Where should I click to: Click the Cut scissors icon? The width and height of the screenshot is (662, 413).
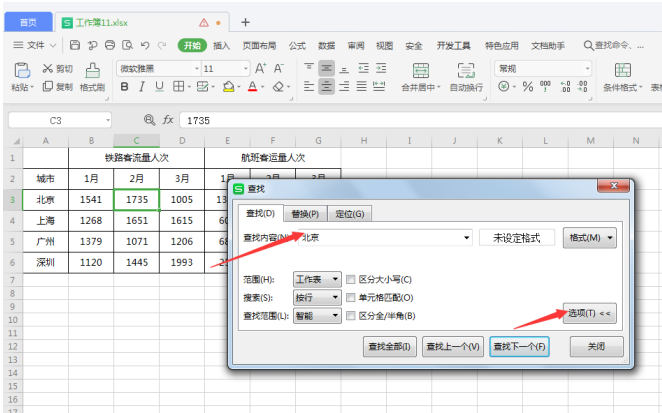(48, 68)
